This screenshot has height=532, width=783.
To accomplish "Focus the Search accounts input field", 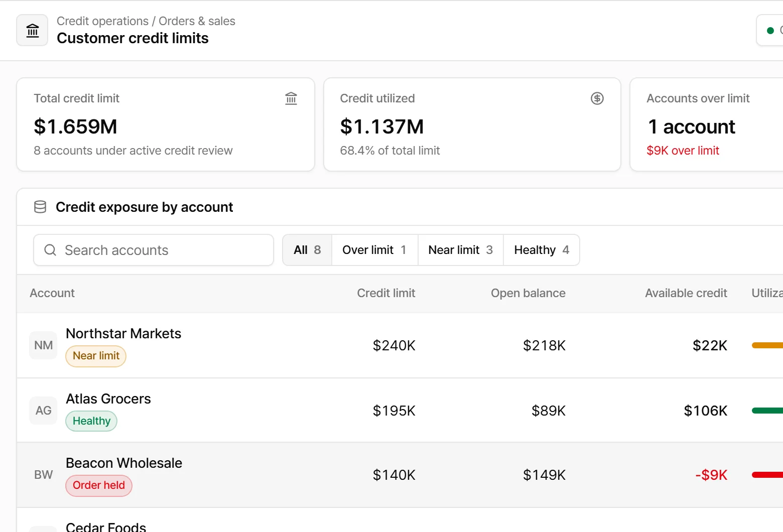I will pos(154,250).
